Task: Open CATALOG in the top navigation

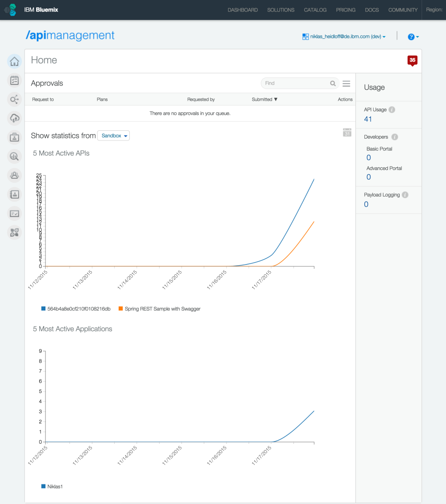Action: click(315, 10)
